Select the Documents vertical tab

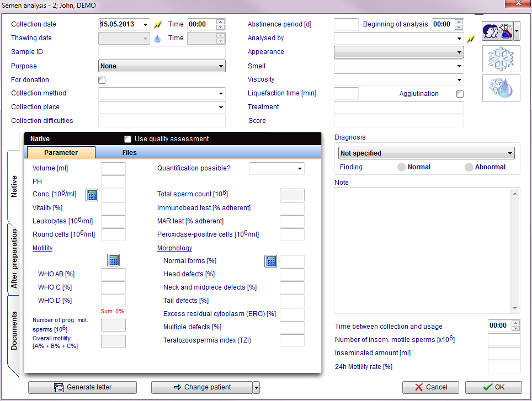14,331
